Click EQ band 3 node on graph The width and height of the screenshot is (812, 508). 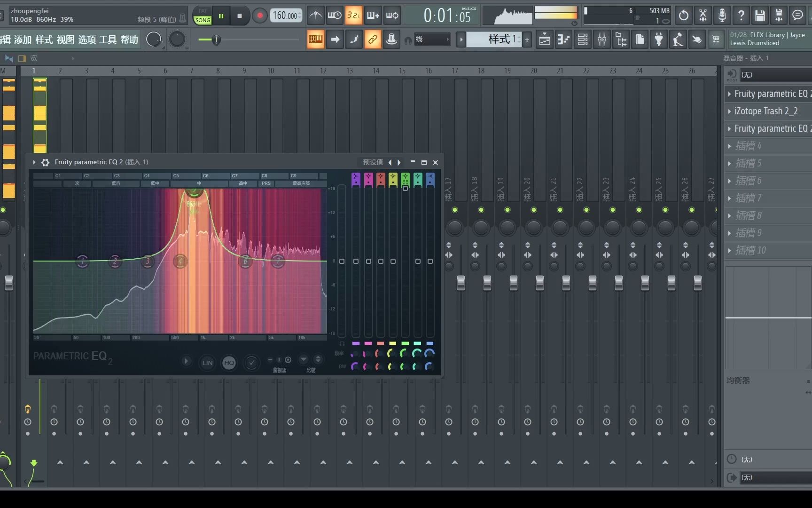coord(148,261)
